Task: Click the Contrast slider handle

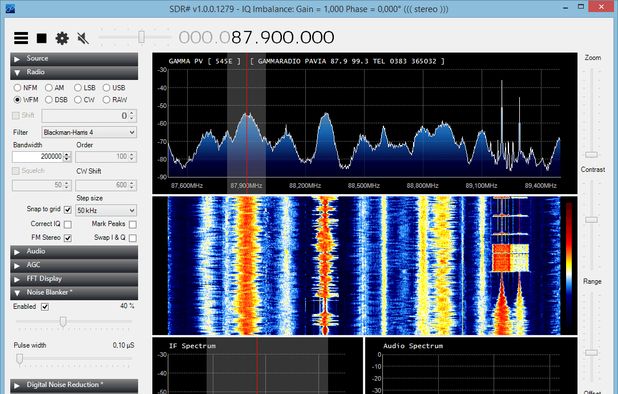Action: coord(591,219)
